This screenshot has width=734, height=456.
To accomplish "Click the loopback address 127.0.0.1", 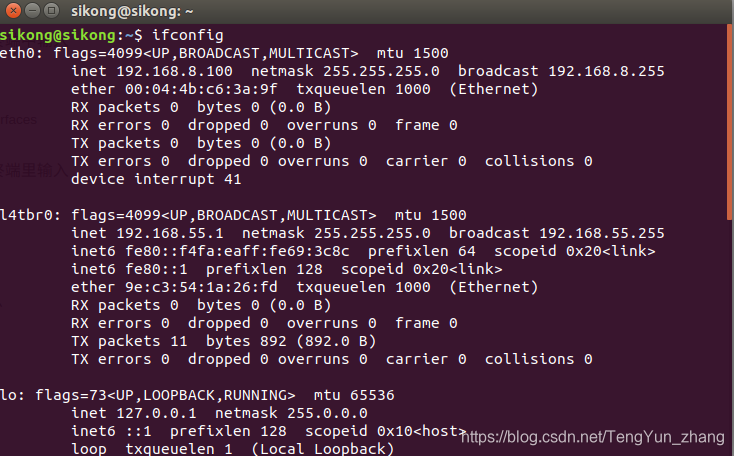I will pos(156,413).
